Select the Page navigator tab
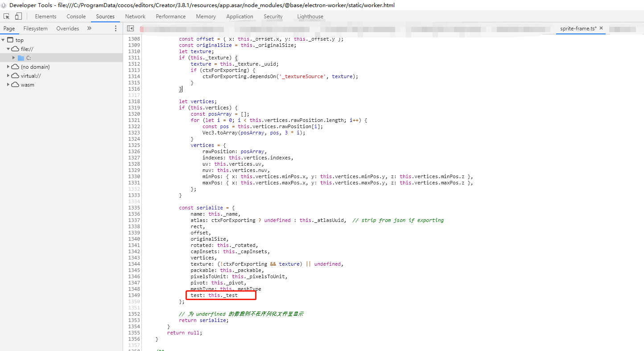This screenshot has width=644, height=351. (x=9, y=29)
